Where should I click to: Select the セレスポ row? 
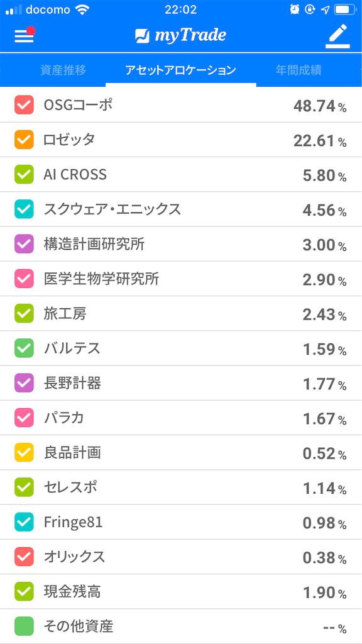(181, 486)
